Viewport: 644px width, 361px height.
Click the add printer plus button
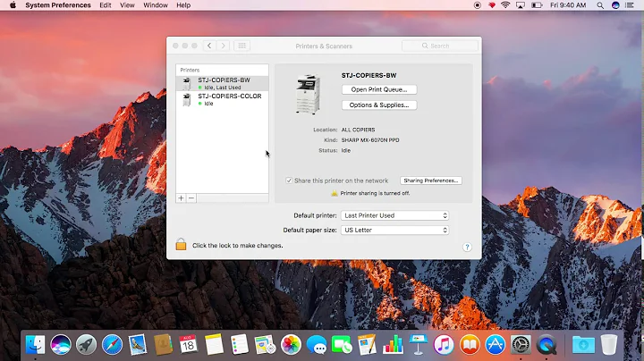click(x=181, y=198)
